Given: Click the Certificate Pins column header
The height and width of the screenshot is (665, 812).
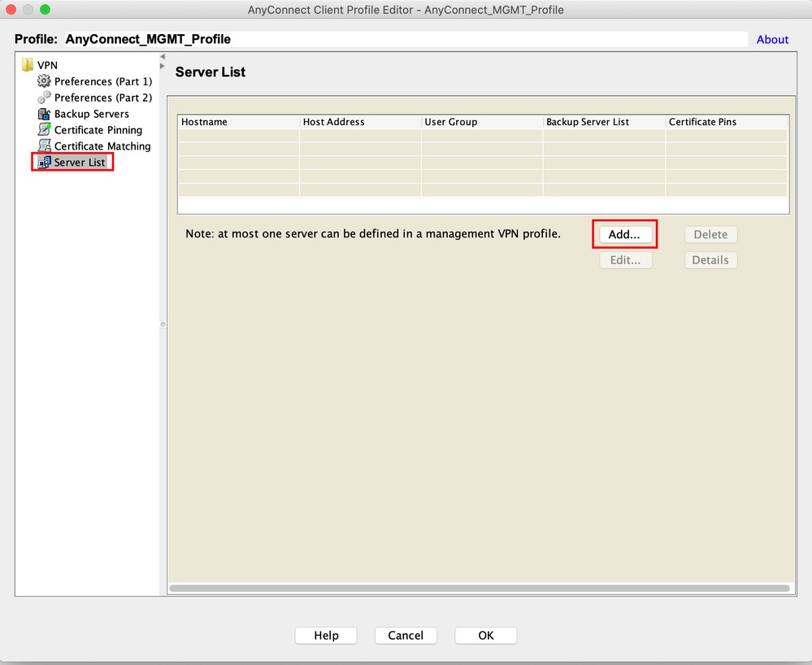Looking at the screenshot, I should [x=727, y=122].
